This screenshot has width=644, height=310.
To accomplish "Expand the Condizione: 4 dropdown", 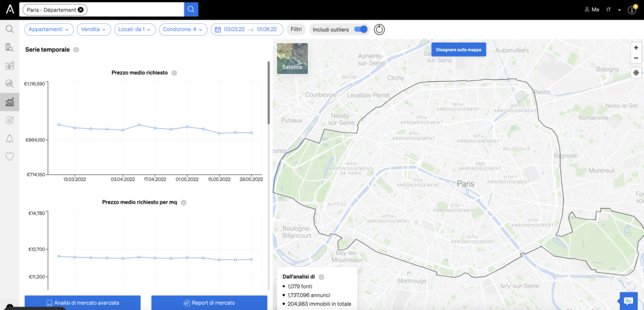I will tap(183, 30).
